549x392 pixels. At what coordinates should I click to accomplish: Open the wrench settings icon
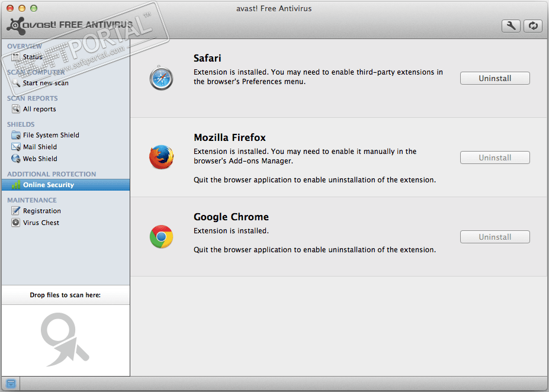(511, 25)
